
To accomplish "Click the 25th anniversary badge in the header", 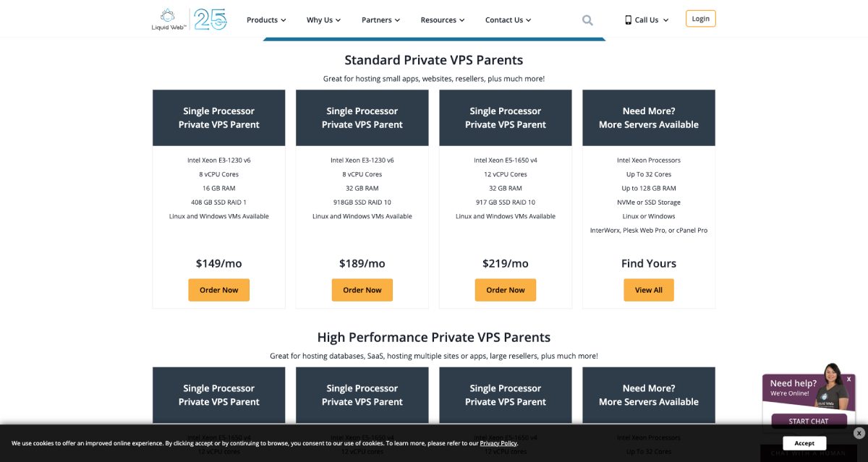I will pyautogui.click(x=210, y=20).
